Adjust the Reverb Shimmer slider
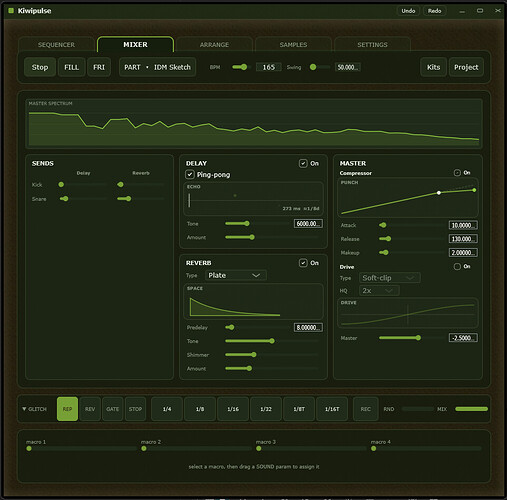 coord(272,355)
